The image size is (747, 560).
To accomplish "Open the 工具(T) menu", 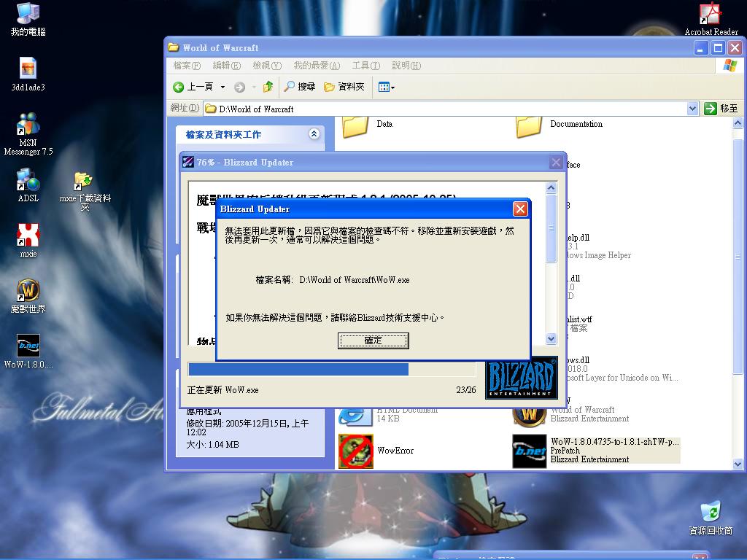I will (x=366, y=65).
